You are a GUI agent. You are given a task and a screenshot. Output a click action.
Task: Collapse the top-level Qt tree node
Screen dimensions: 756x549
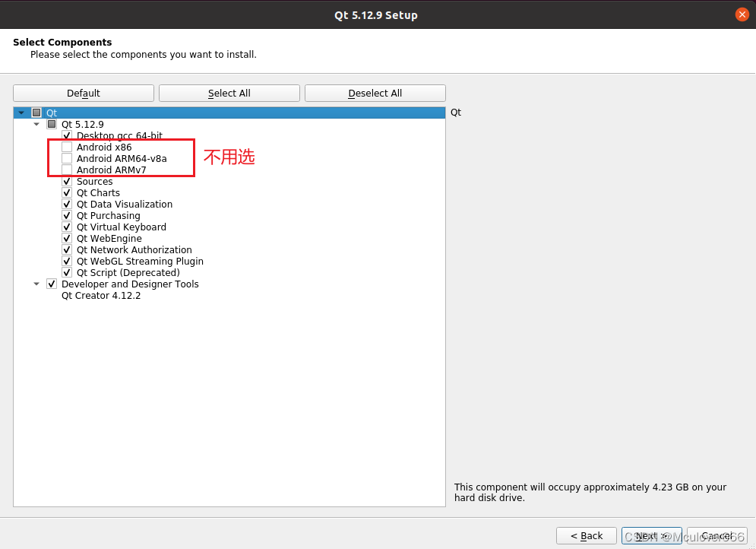click(x=21, y=112)
